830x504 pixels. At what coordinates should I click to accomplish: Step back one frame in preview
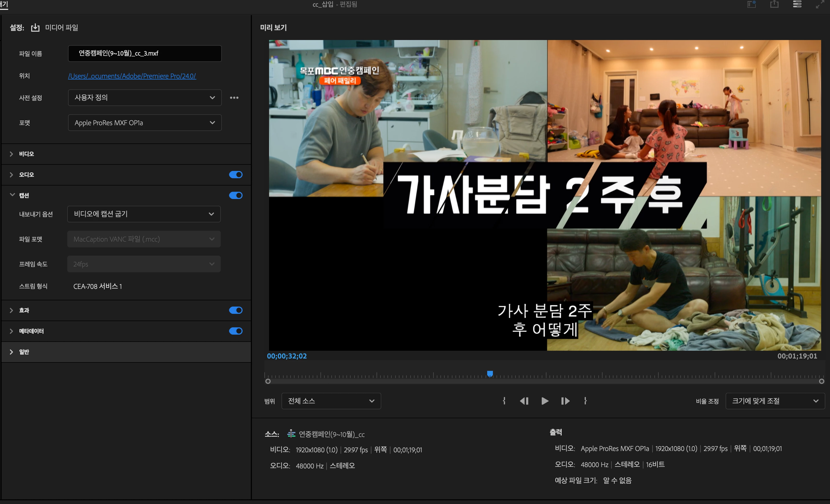tap(524, 401)
